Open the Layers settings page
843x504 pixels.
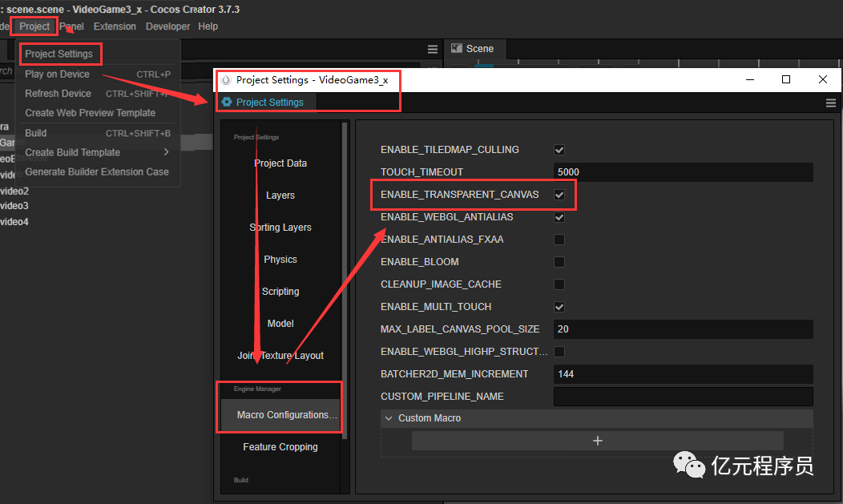coord(280,196)
